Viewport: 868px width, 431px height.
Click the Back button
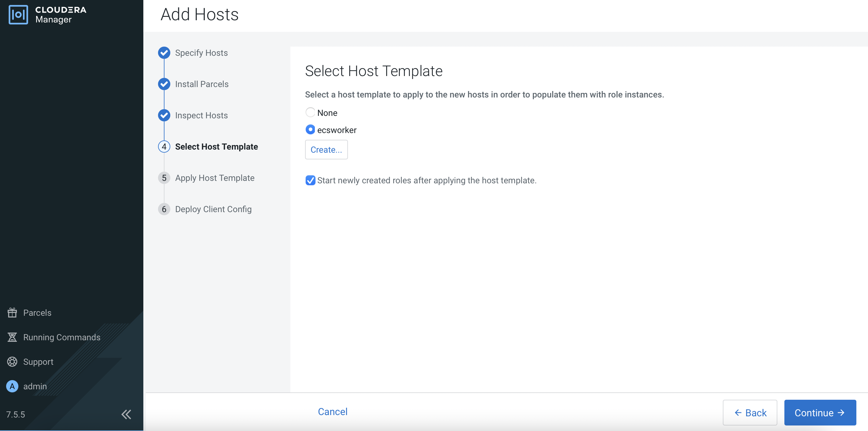tap(750, 412)
